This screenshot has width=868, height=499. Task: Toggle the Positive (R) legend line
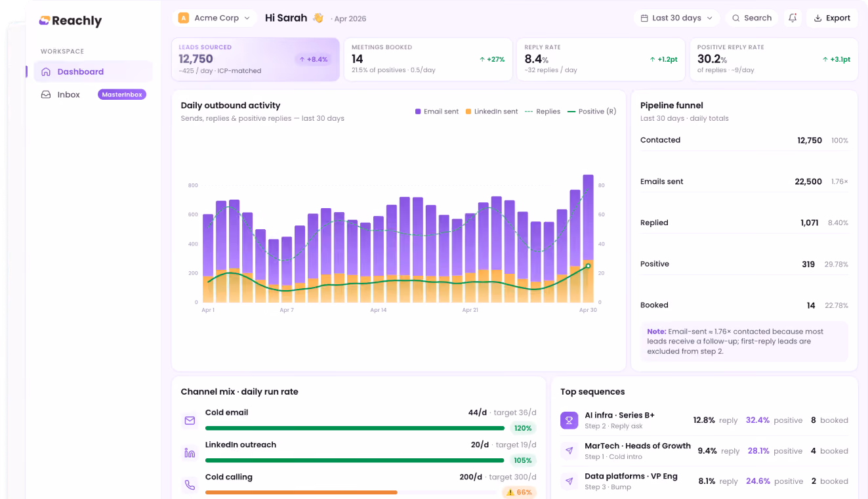coord(592,112)
